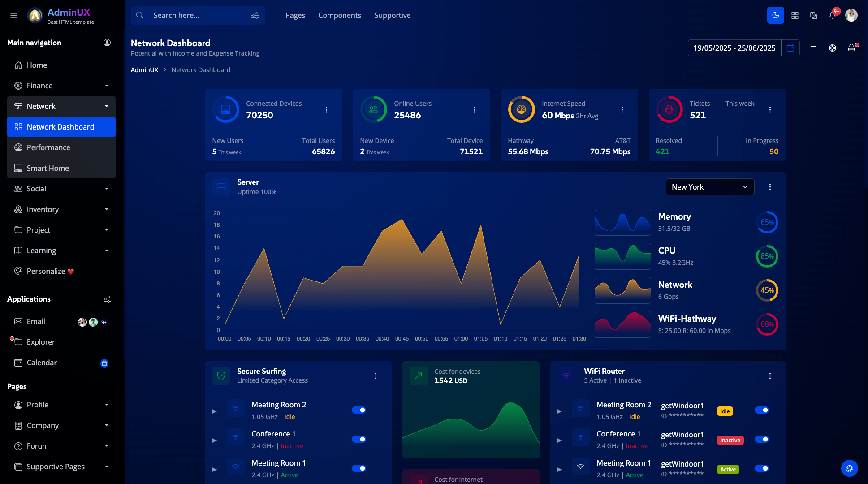
Task: Open the New York server location dropdown
Action: point(710,187)
